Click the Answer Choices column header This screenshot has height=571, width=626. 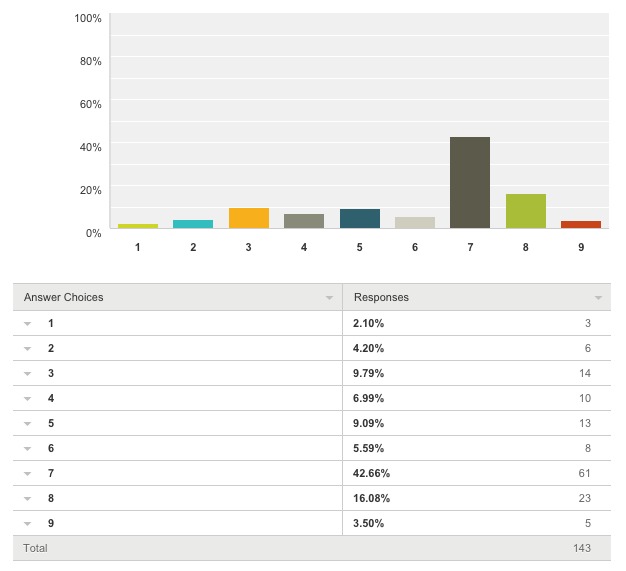coord(64,297)
